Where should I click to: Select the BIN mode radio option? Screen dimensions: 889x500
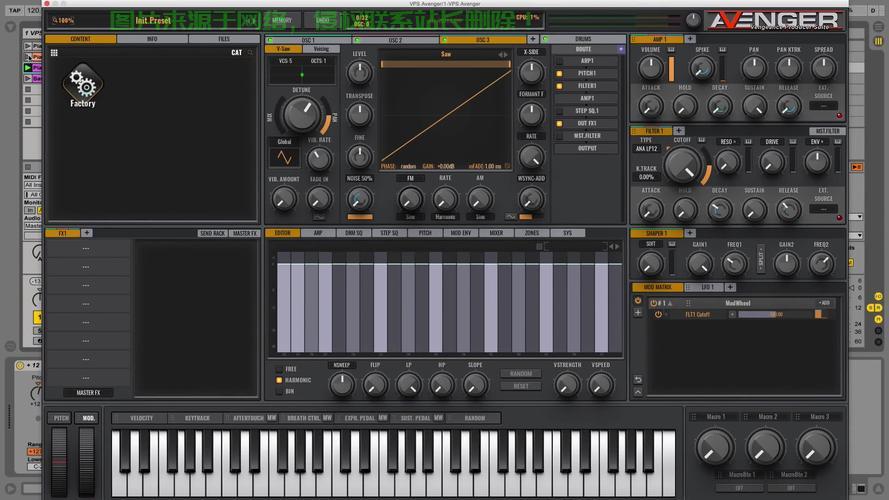tap(279, 392)
